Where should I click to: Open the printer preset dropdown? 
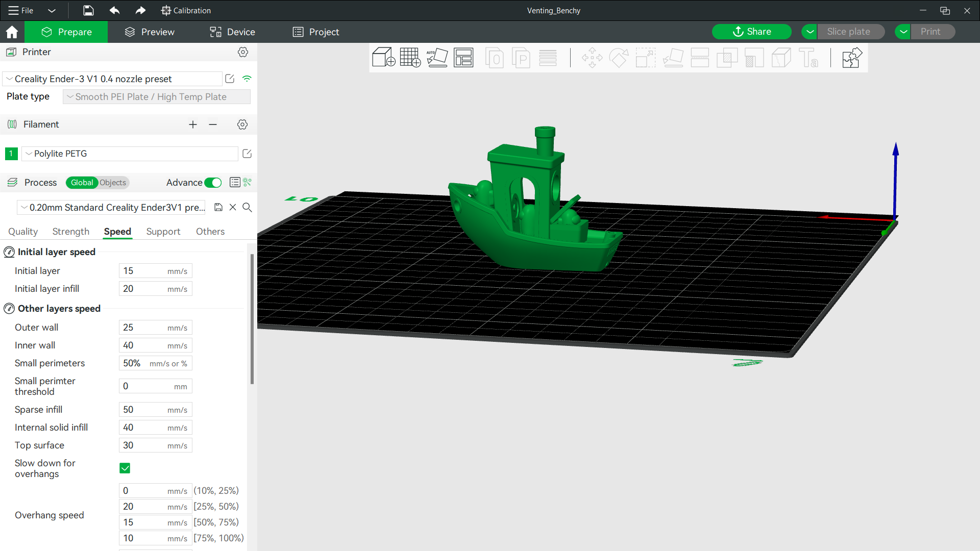[112, 79]
